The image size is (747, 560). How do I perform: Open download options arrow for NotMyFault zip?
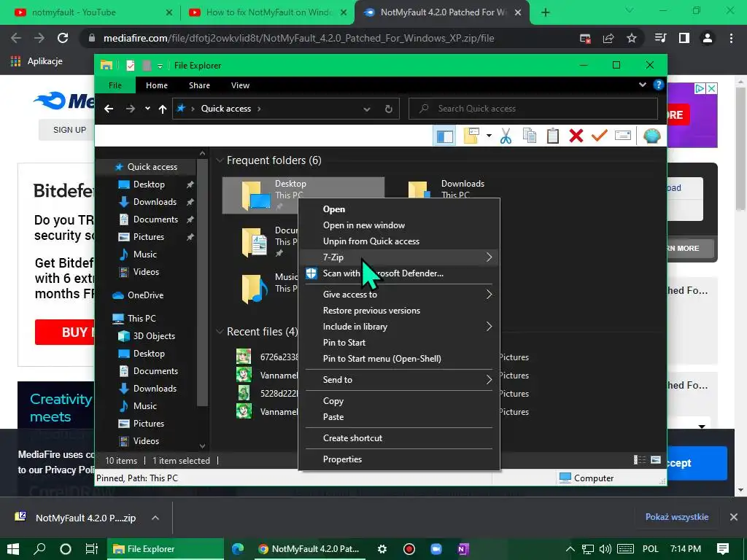(155, 518)
